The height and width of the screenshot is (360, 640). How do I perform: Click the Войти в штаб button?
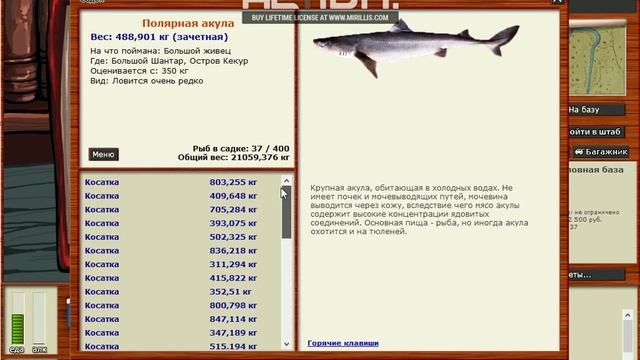(596, 131)
